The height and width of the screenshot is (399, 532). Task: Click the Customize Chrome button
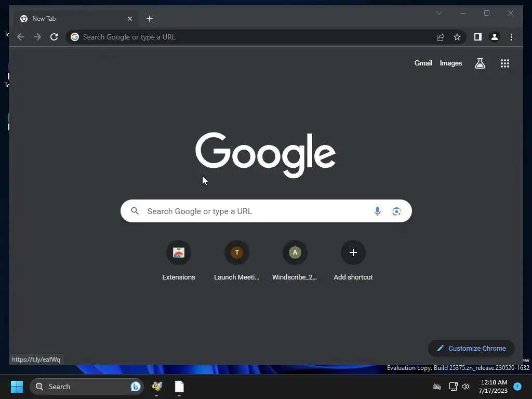(x=471, y=348)
